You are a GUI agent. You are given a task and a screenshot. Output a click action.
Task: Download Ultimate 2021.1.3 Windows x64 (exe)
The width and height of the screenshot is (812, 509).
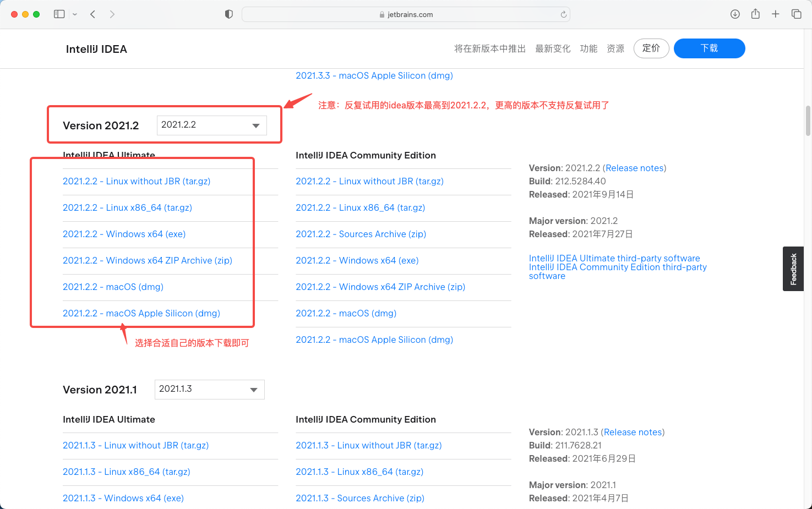[123, 498]
